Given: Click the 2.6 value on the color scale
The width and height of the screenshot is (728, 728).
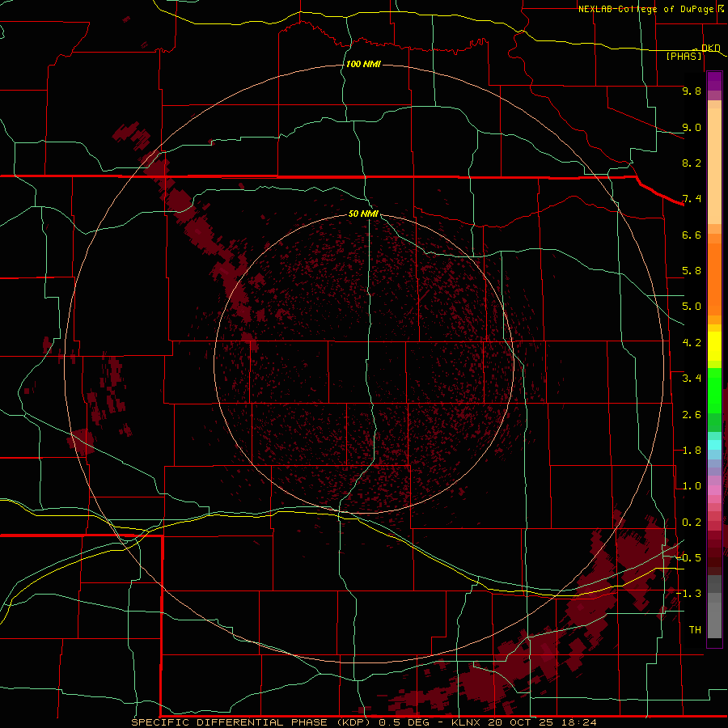Looking at the screenshot, I should [692, 415].
